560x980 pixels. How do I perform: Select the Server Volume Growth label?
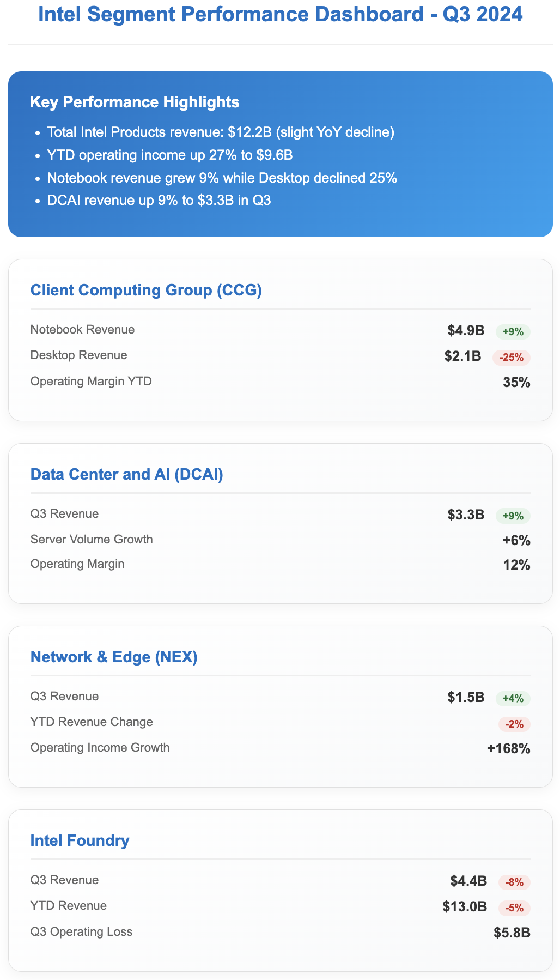tap(92, 540)
